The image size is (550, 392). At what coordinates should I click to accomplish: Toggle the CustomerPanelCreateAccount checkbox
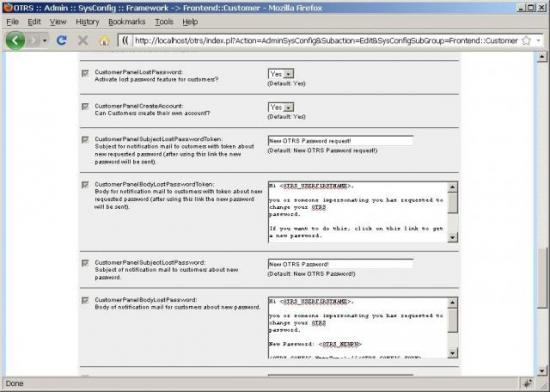85,106
